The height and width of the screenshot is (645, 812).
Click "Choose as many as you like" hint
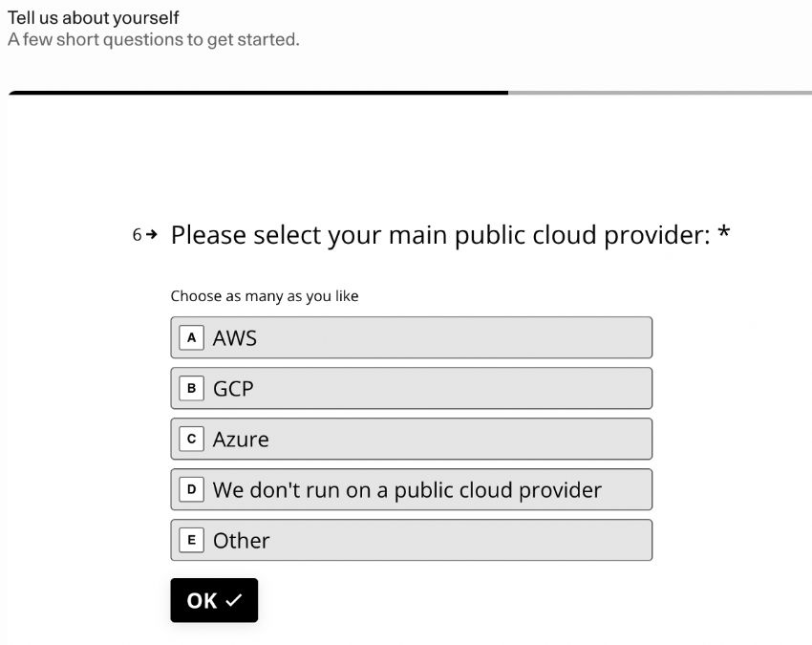click(x=265, y=296)
